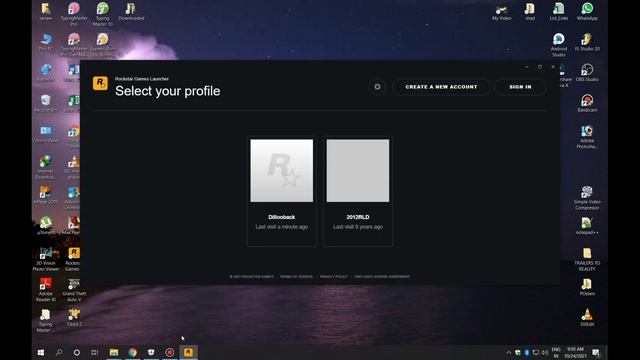Select the Dillooback profile avatar

[282, 171]
